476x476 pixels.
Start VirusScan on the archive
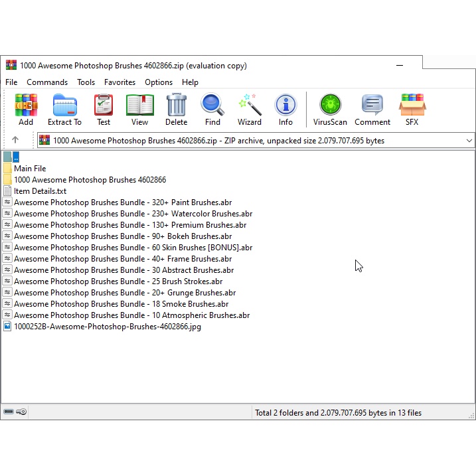(x=331, y=105)
